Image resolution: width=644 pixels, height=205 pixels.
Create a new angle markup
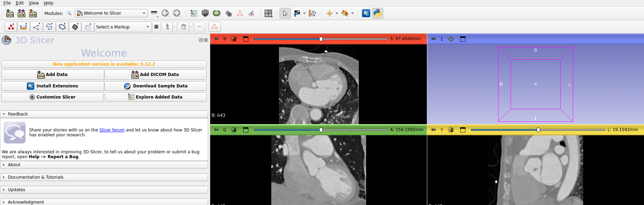[36, 27]
